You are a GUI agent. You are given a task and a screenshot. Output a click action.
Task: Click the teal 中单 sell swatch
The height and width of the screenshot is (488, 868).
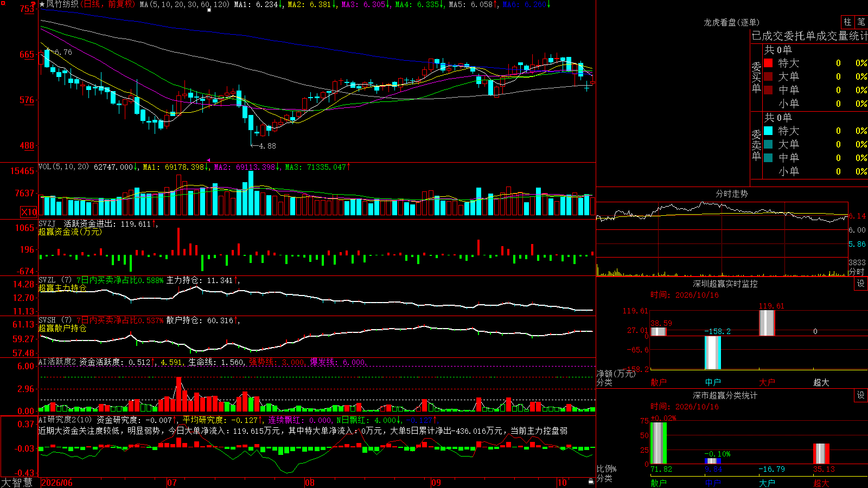[768, 158]
